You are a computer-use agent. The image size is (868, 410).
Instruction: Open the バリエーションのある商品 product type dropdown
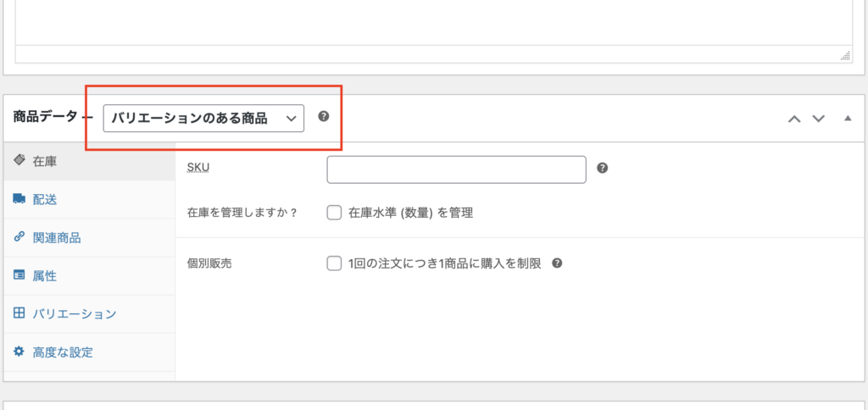point(203,119)
